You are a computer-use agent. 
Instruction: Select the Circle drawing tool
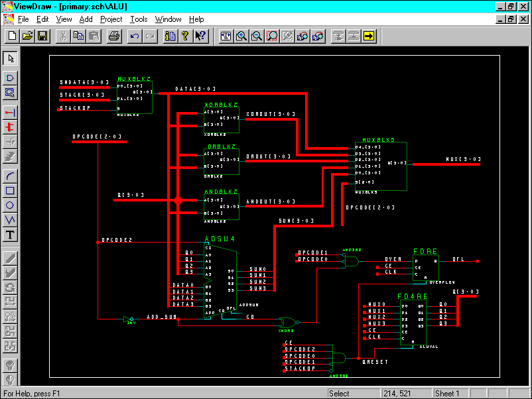click(x=11, y=205)
